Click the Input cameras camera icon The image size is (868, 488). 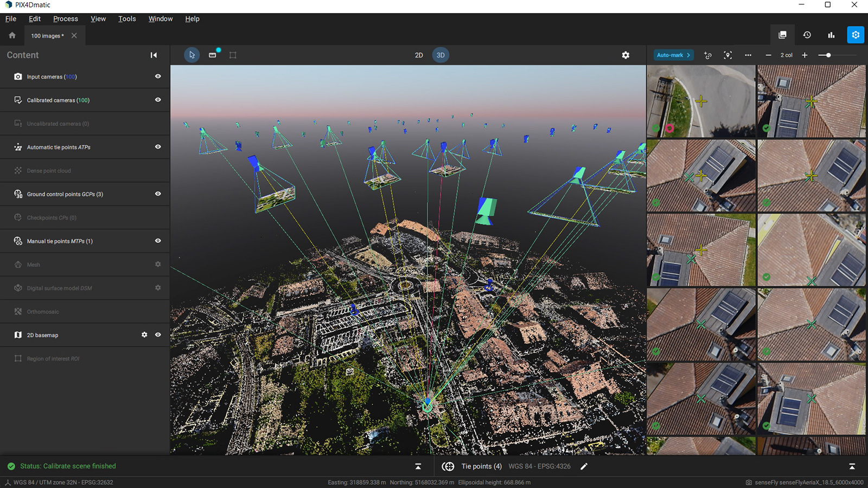click(18, 76)
